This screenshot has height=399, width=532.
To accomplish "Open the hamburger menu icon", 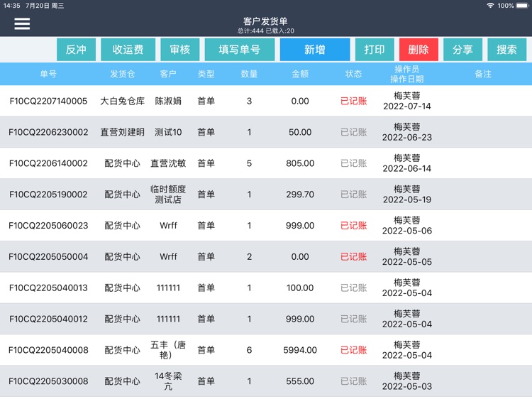I will pos(22,23).
